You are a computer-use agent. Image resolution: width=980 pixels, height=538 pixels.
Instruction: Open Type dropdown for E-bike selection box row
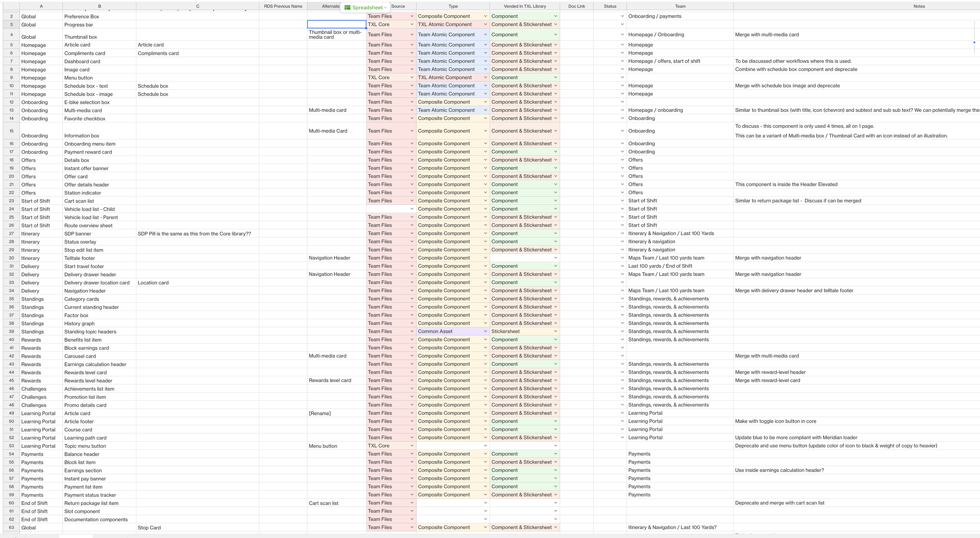pos(485,102)
